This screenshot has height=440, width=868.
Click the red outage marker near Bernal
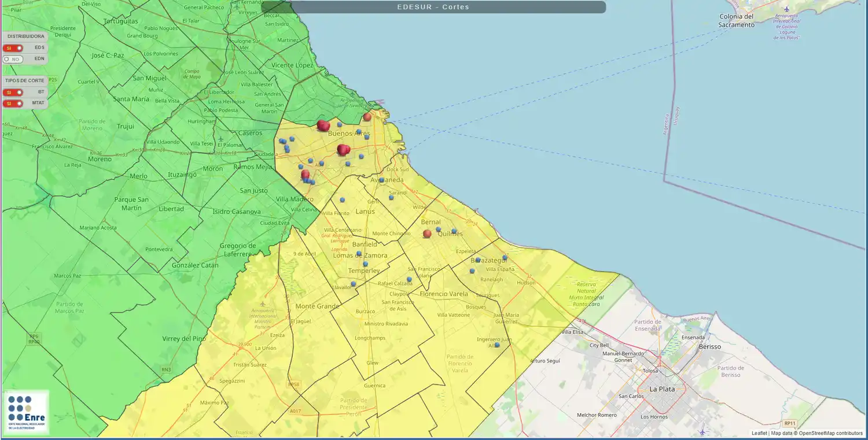pyautogui.click(x=427, y=234)
